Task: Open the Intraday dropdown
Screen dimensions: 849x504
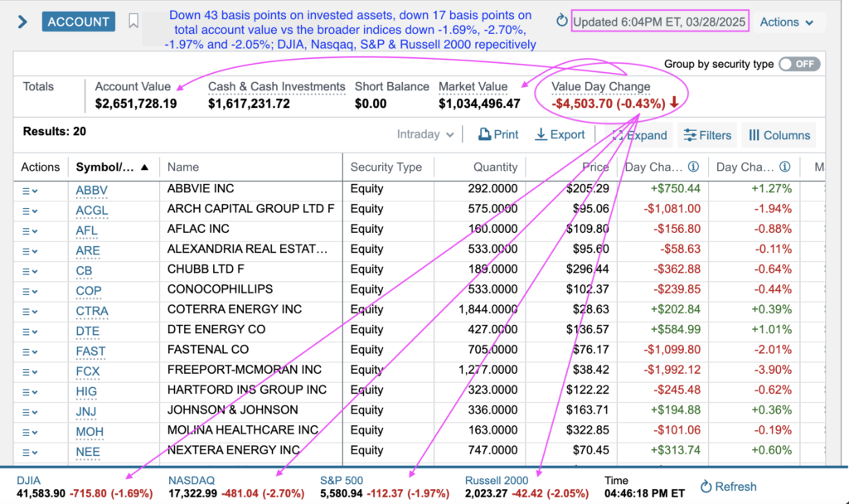Action: 425,134
